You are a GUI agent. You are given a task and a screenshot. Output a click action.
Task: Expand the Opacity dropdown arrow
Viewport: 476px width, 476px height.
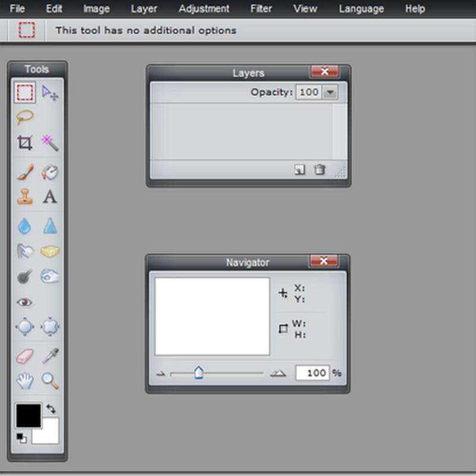coord(330,92)
